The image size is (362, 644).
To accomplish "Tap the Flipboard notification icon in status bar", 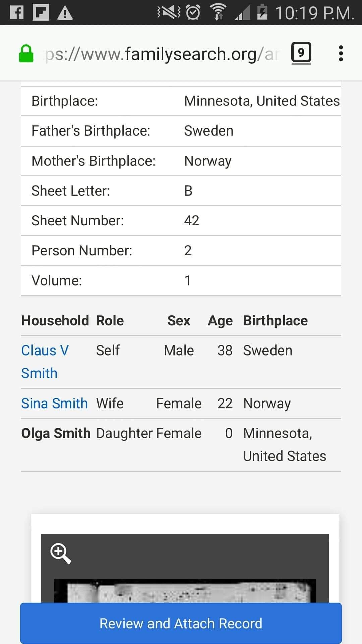I will pos(41,13).
